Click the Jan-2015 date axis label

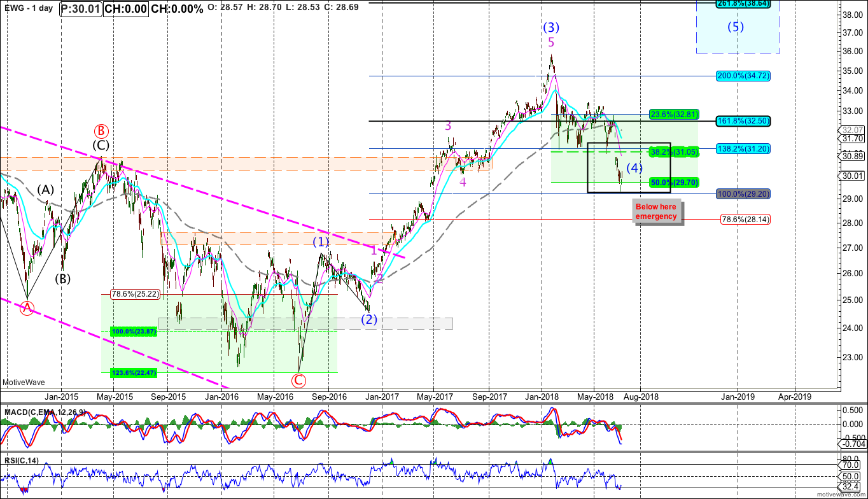point(60,396)
